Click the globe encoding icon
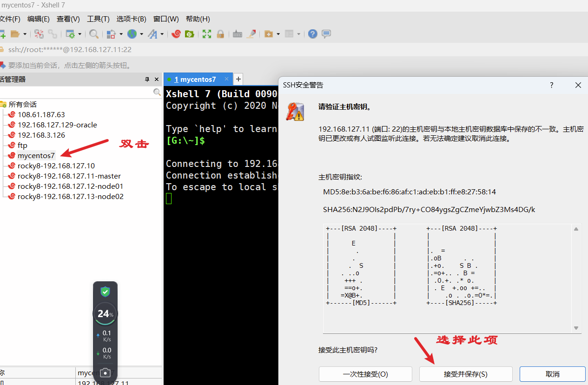Viewport: 588px width, 385px height. [x=132, y=34]
